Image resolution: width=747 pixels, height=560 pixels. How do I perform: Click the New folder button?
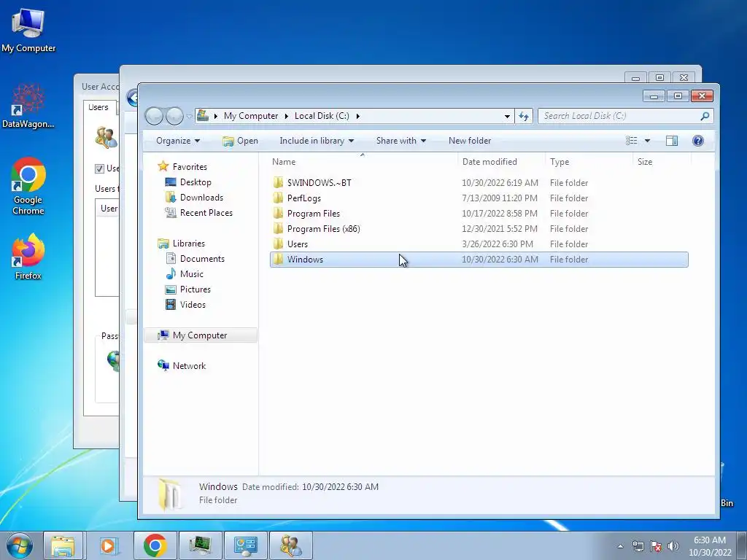coord(470,141)
